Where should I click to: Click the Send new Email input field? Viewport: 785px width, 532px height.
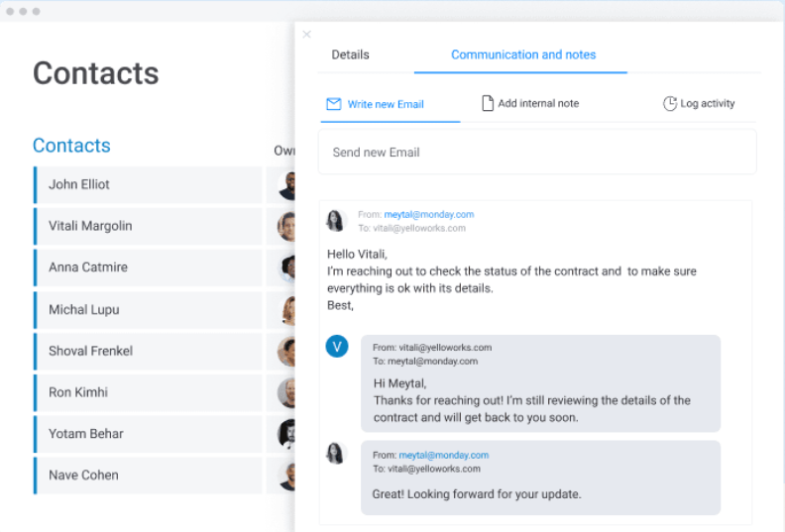(x=537, y=153)
